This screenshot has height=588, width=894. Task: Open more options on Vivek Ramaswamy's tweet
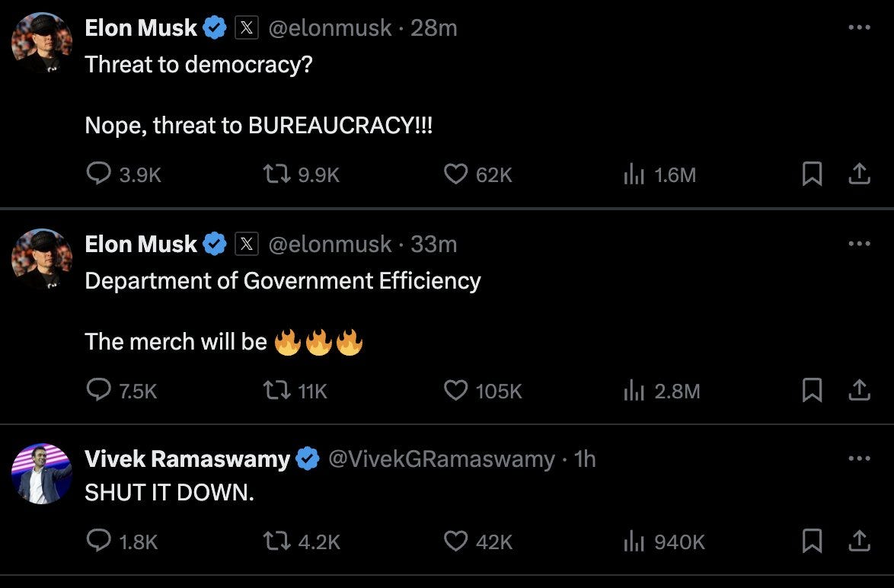(x=860, y=458)
